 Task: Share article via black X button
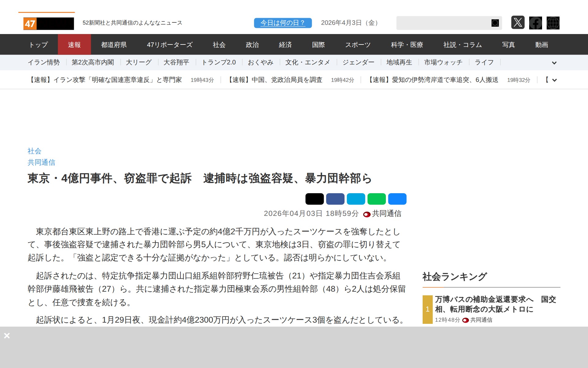click(x=314, y=199)
